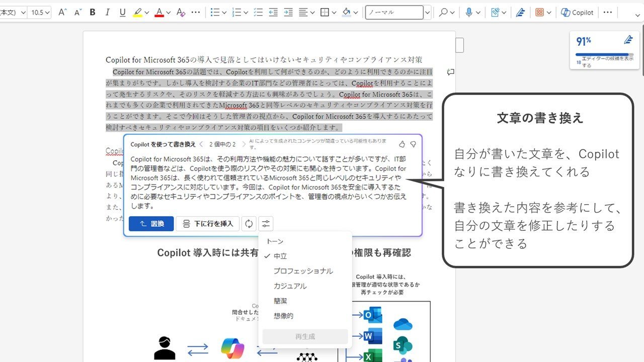Screen dimensions: 644x362
Task: Increase paragraph indent
Action: tap(288, 12)
